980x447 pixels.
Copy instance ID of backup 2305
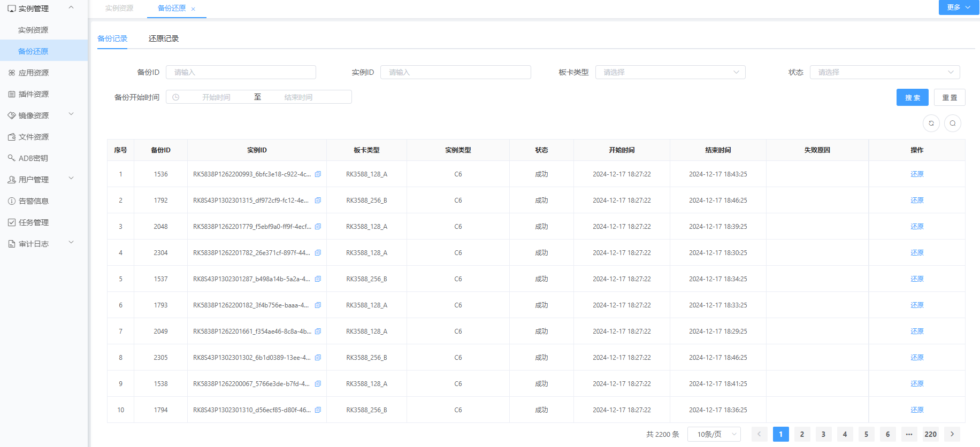tap(318, 358)
